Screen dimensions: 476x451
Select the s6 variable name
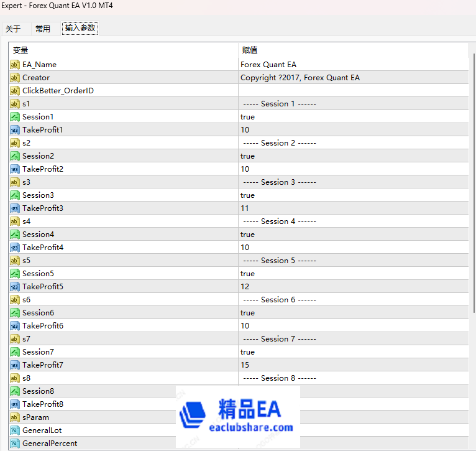27,300
